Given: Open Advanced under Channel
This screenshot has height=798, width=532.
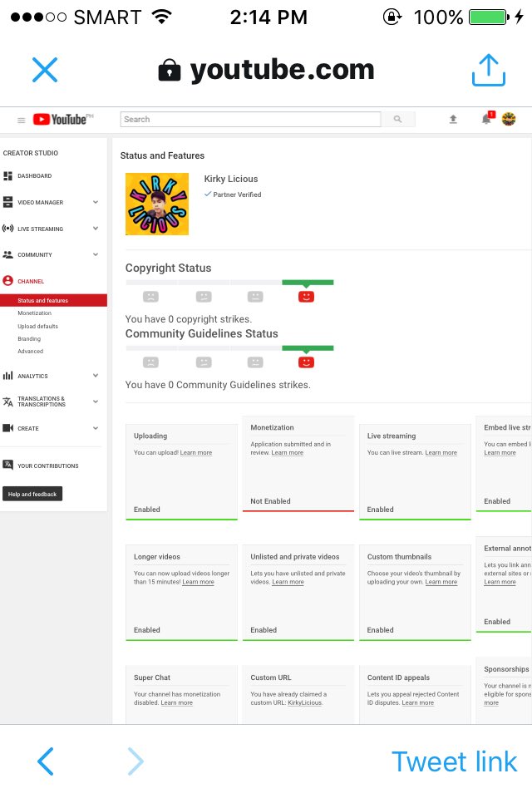Looking at the screenshot, I should [31, 351].
